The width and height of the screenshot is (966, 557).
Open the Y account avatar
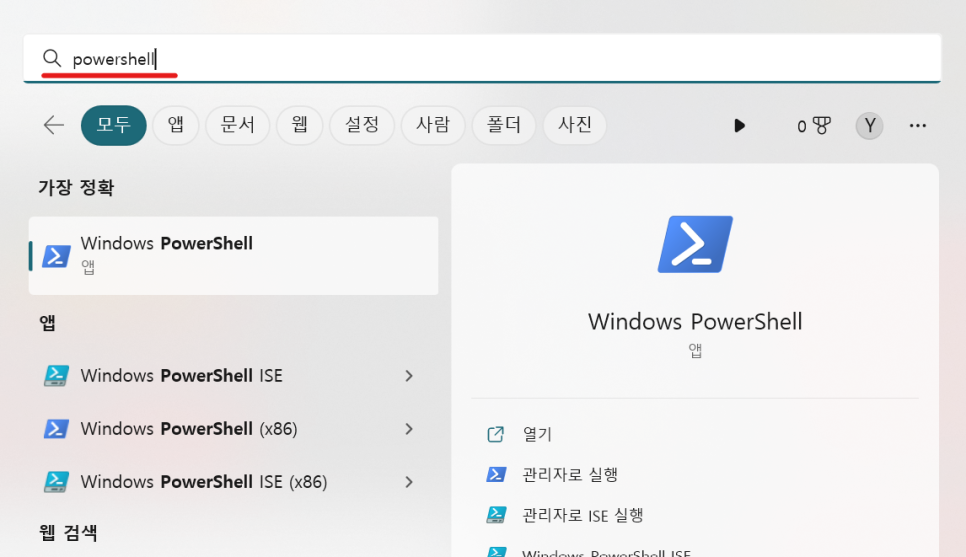tap(869, 126)
